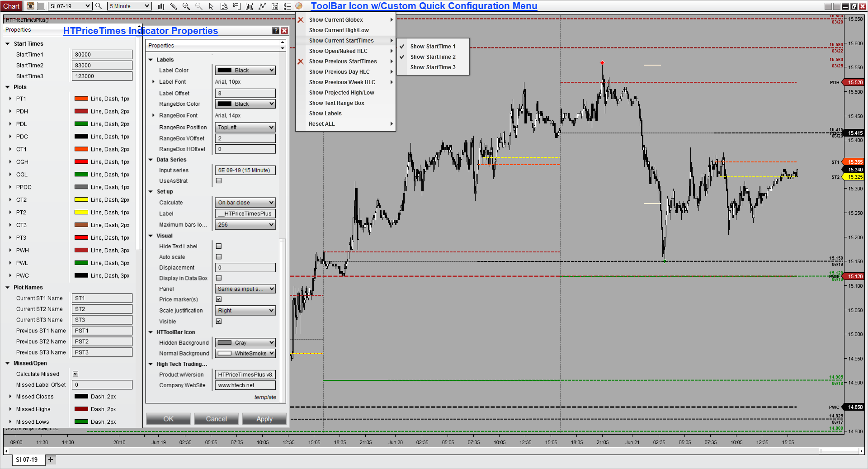The height and width of the screenshot is (469, 868).
Task: Select the drawing tools pencil icon
Action: [x=174, y=6]
